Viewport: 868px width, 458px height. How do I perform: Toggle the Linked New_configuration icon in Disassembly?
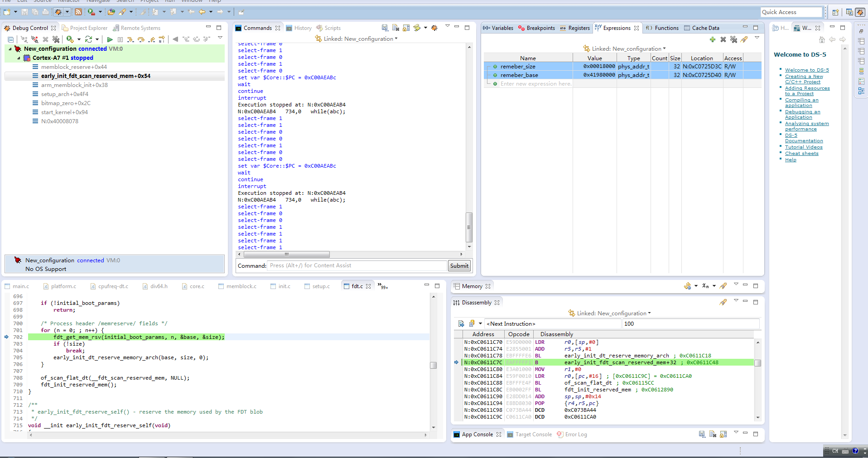click(x=572, y=313)
